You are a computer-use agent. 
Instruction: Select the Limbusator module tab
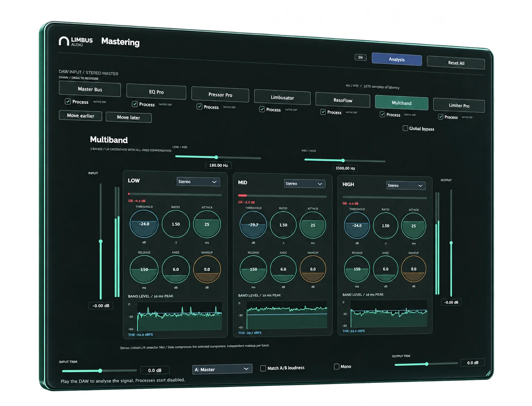click(282, 97)
